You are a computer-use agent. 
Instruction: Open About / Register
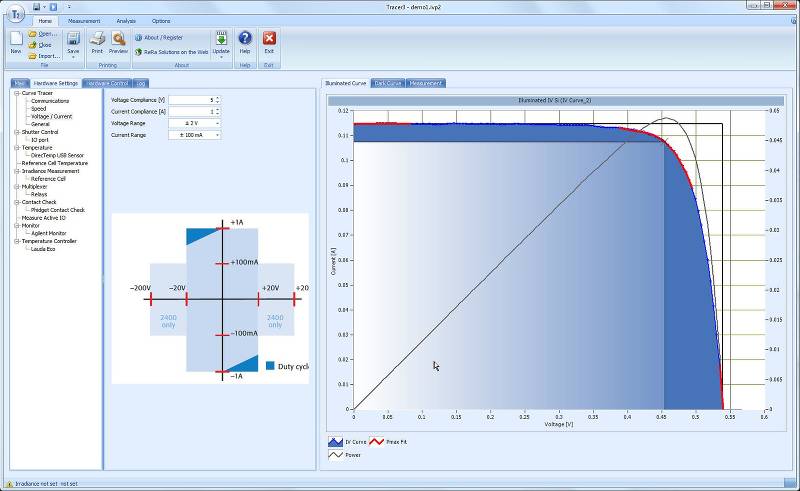pyautogui.click(x=159, y=37)
